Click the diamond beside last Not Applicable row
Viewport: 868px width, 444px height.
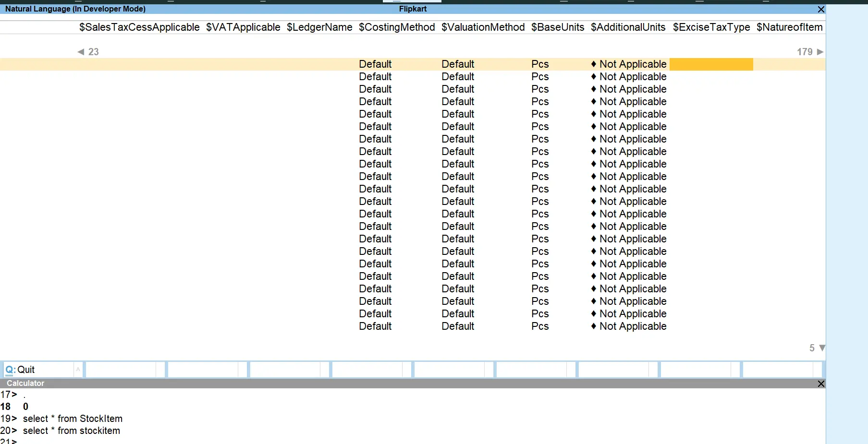pyautogui.click(x=594, y=326)
